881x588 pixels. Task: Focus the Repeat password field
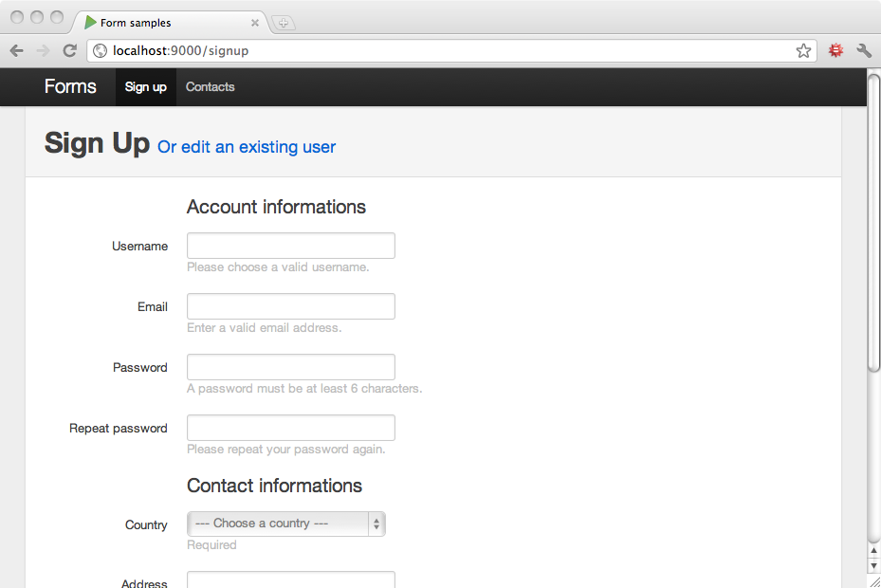tap(291, 428)
